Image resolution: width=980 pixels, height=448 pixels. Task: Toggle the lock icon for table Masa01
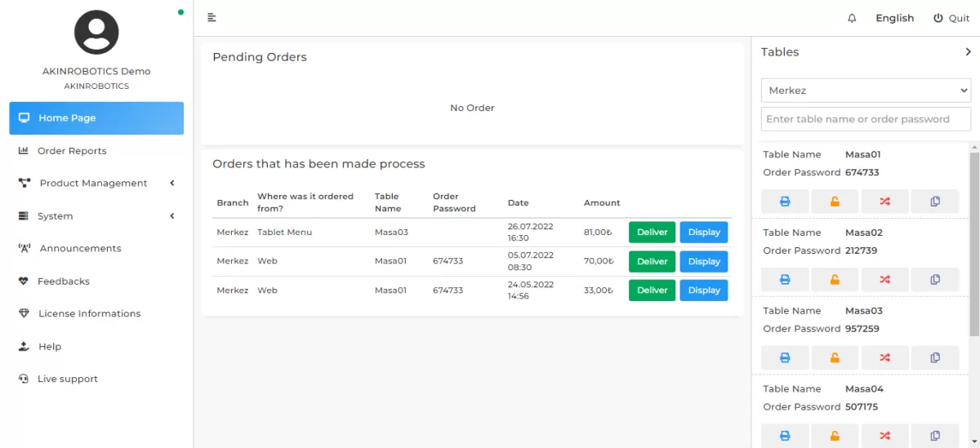(835, 202)
